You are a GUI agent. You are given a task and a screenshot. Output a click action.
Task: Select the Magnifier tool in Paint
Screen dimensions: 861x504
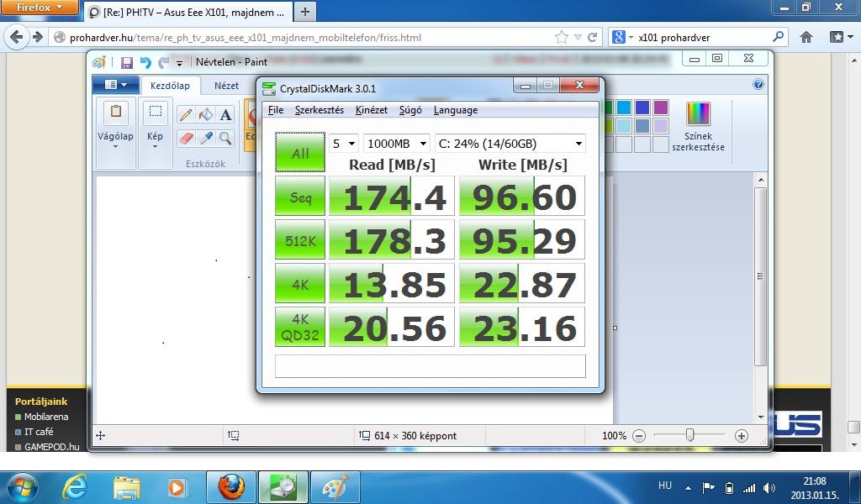[x=225, y=139]
